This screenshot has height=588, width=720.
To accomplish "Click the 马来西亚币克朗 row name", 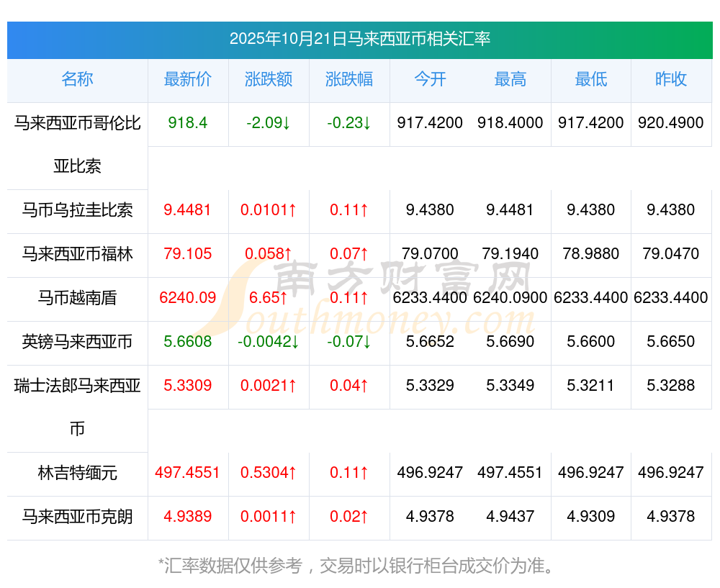I will (x=77, y=517).
